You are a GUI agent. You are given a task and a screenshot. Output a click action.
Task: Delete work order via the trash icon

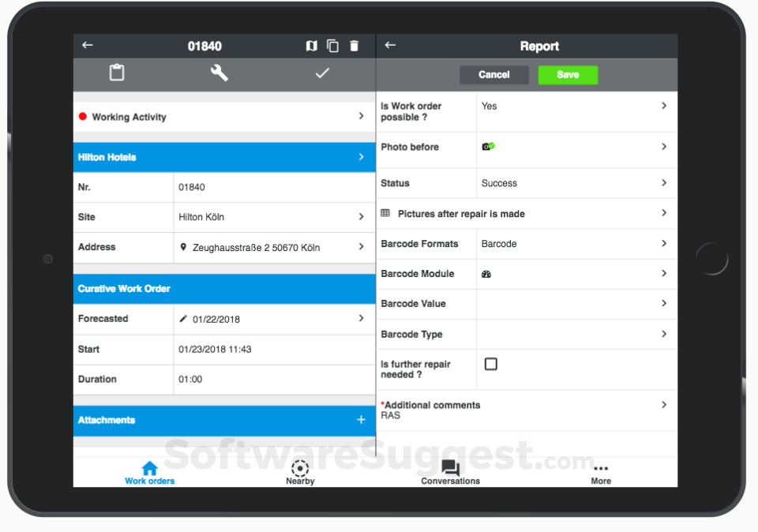[355, 46]
